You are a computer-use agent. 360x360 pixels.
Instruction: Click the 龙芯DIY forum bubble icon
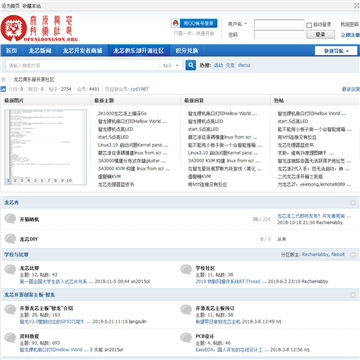click(10, 239)
